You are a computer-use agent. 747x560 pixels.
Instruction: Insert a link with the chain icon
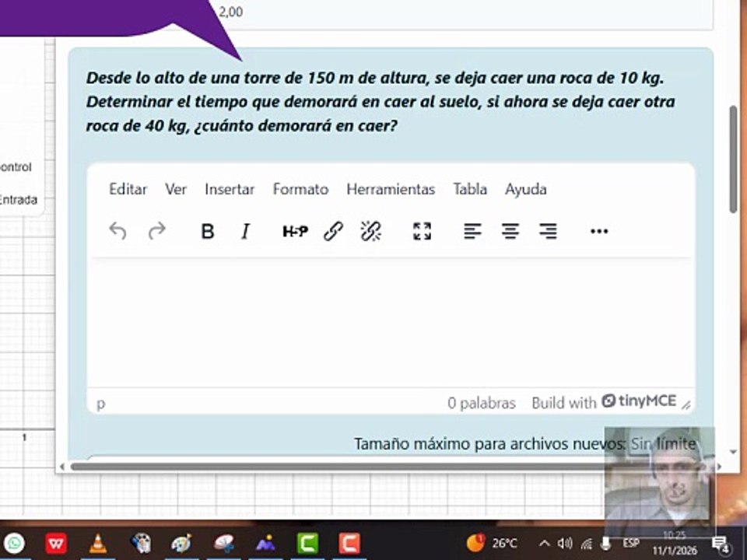point(333,232)
